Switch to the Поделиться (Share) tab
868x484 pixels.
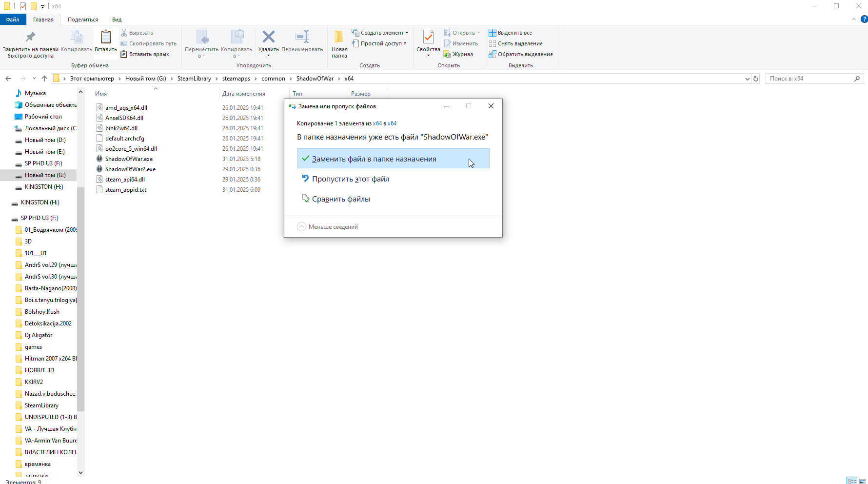coord(83,20)
